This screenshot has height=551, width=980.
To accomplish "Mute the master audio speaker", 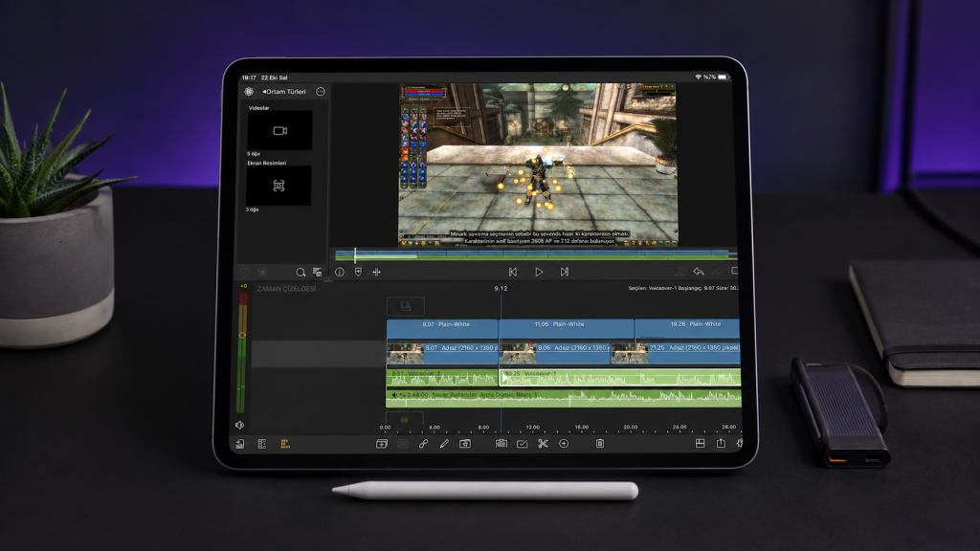I will (239, 426).
